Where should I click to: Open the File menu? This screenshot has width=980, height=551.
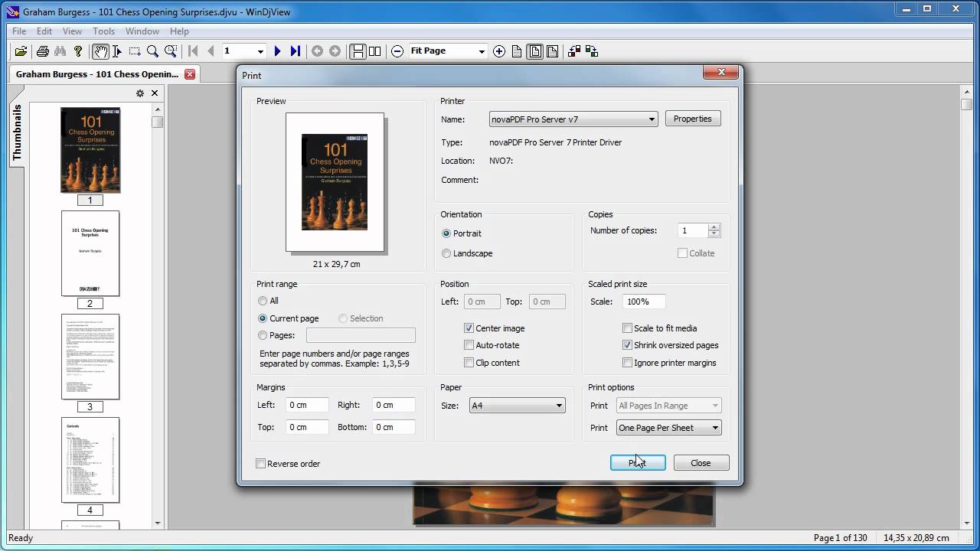click(19, 31)
